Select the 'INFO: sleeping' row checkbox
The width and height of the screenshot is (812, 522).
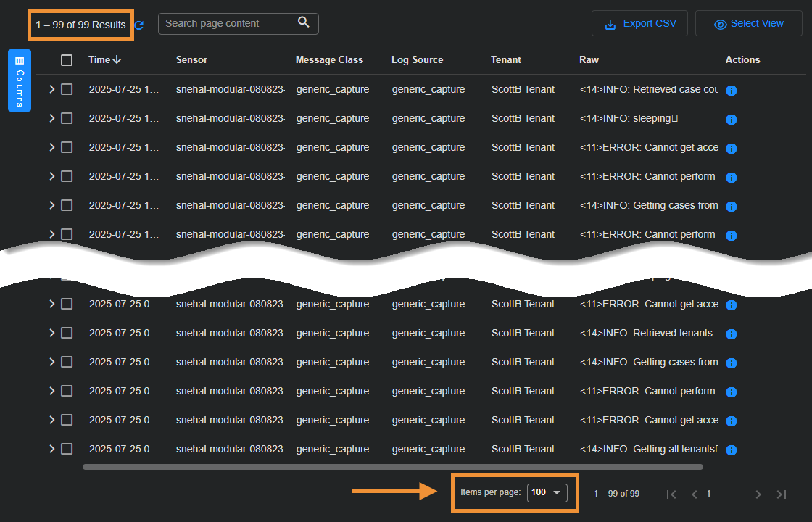tap(67, 118)
